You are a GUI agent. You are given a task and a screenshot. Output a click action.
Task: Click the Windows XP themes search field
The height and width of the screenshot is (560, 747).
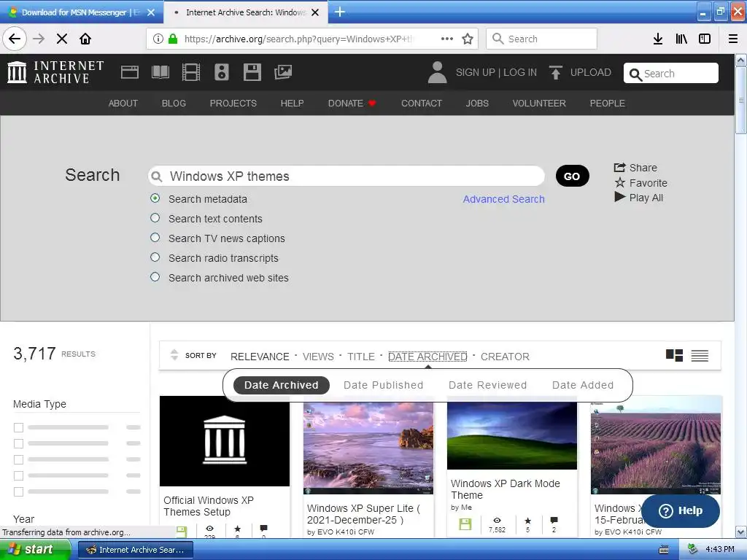(347, 176)
